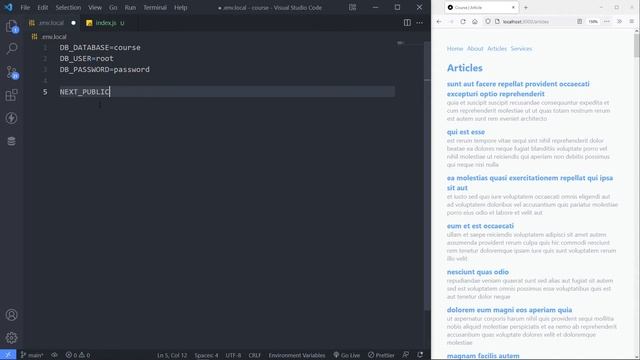
Task: Toggle VS Code layout customization icon
Action: tap(352, 7)
